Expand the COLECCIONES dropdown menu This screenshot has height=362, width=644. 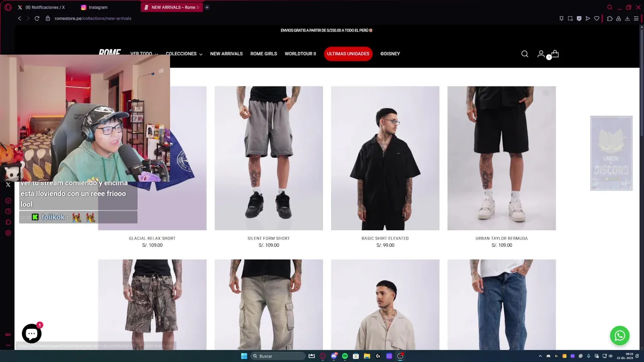[184, 54]
